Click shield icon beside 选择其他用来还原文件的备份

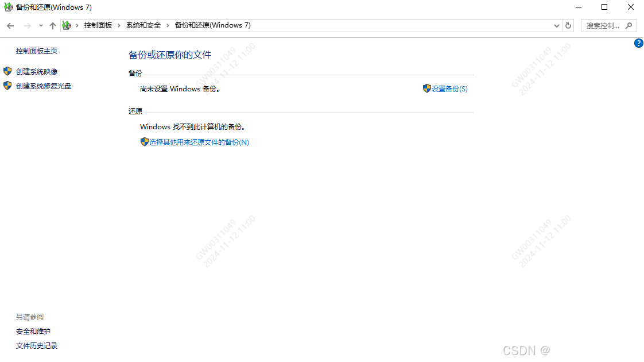pos(144,142)
